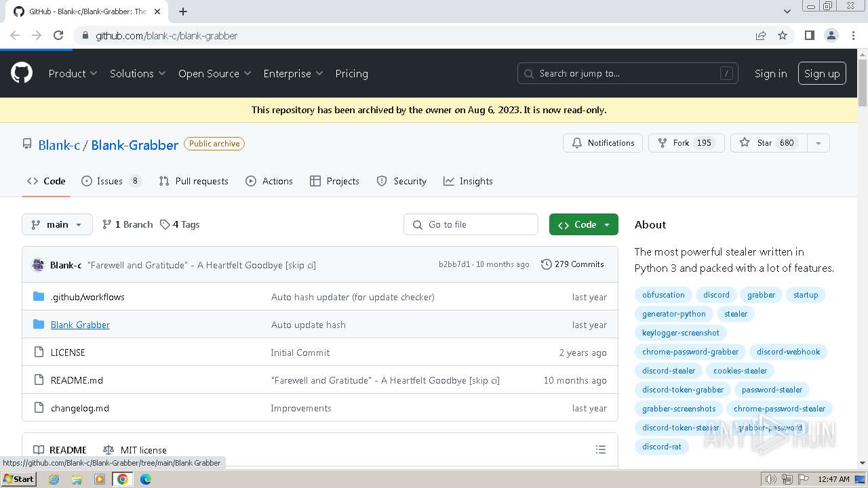Screen dimensions: 868x488
Task: Select keylogger-screenshot topic tag
Action: (x=681, y=333)
